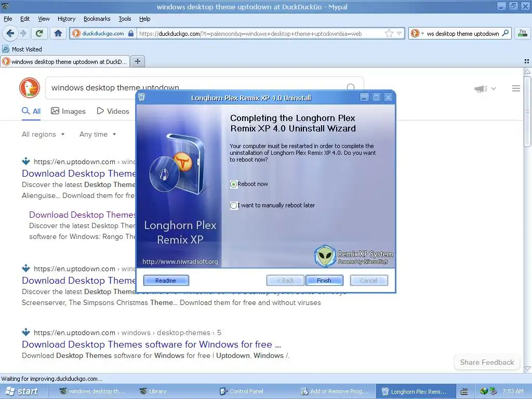Click the browser URL address field

pos(260,33)
